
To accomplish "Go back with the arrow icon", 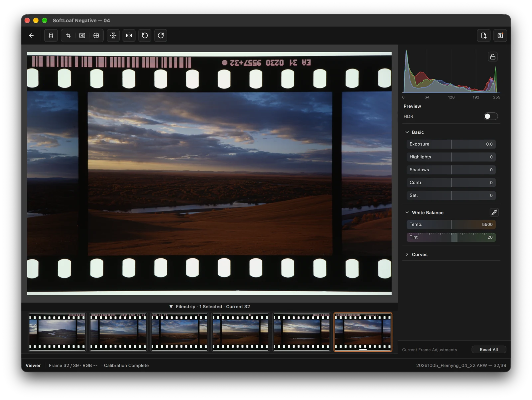I will click(x=31, y=36).
